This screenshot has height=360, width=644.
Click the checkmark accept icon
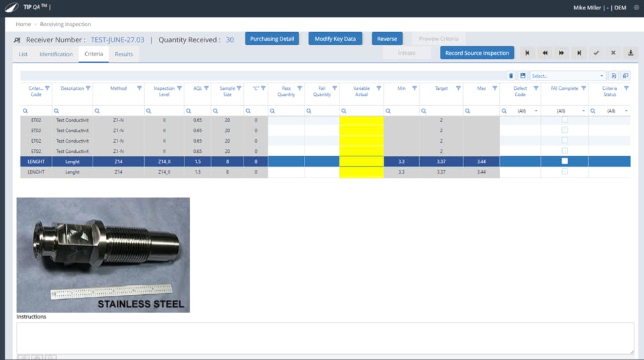tap(596, 53)
